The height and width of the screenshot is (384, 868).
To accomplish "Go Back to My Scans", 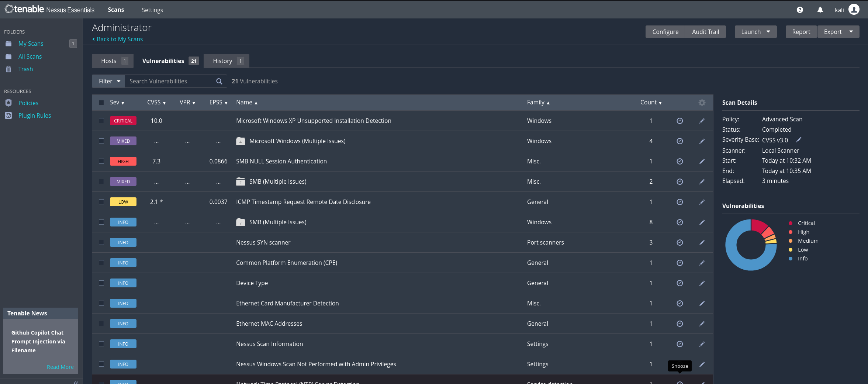I will coord(118,39).
